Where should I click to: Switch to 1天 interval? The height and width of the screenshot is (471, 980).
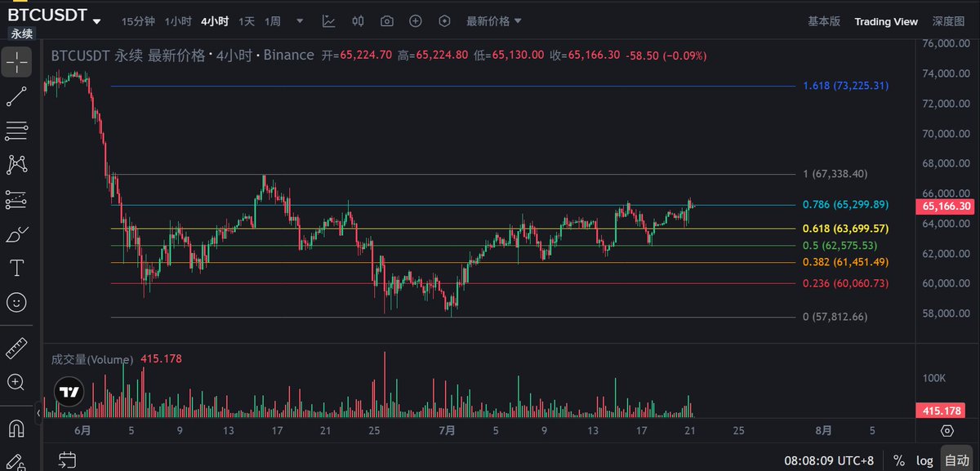[x=247, y=21]
